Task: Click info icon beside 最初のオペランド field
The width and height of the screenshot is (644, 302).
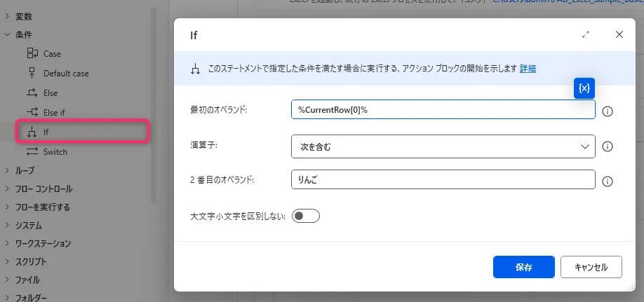Action: click(x=608, y=111)
